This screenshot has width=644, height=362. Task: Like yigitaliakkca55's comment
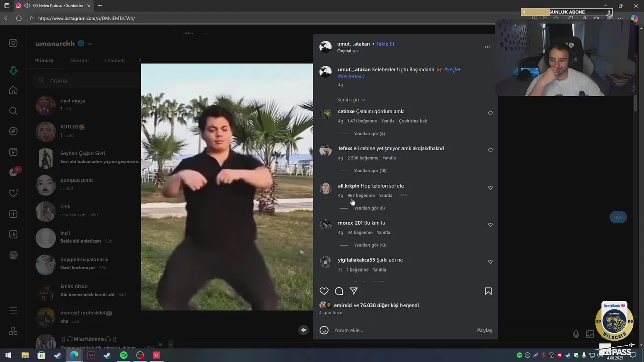(x=490, y=262)
